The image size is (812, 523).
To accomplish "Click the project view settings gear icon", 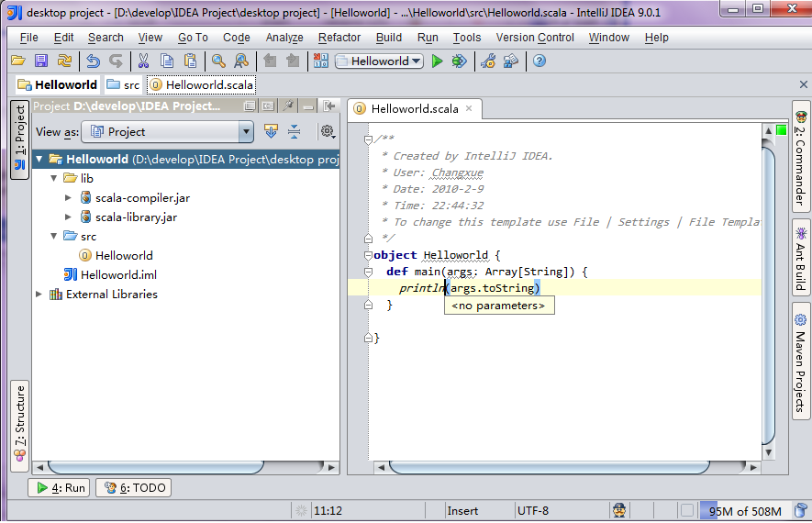I will pos(328,131).
